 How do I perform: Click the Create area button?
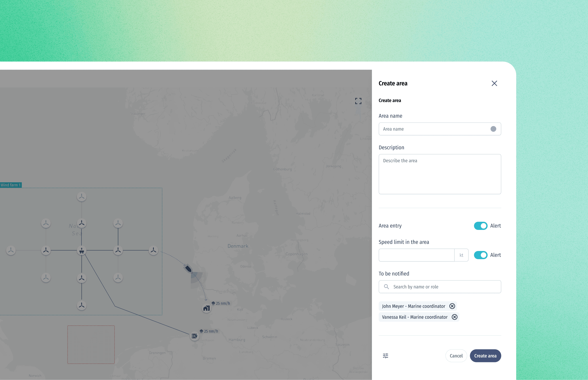tap(485, 356)
